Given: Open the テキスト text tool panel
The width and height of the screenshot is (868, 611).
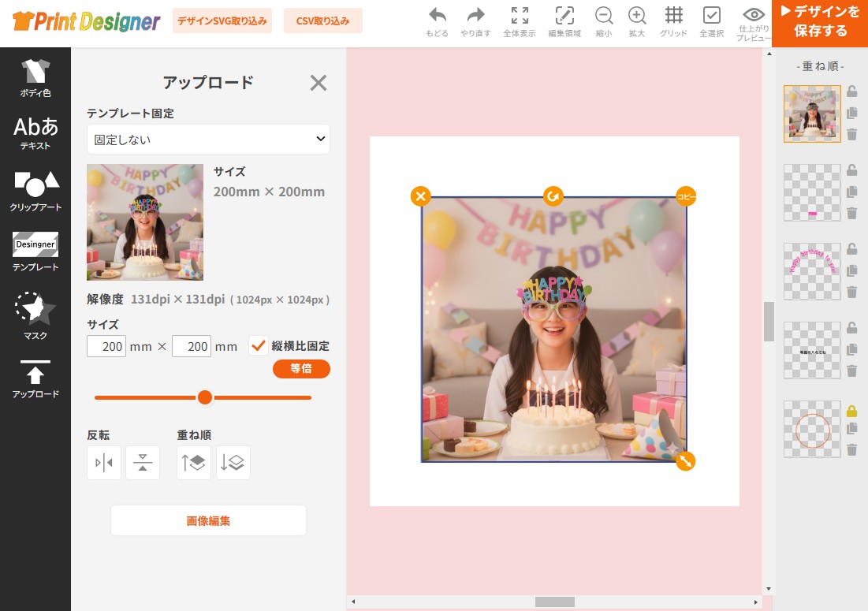Looking at the screenshot, I should tap(35, 132).
